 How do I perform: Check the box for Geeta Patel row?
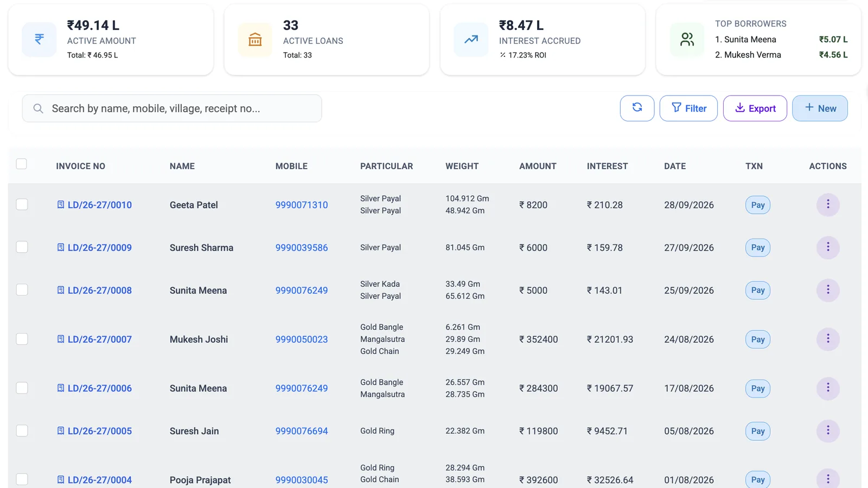click(22, 204)
